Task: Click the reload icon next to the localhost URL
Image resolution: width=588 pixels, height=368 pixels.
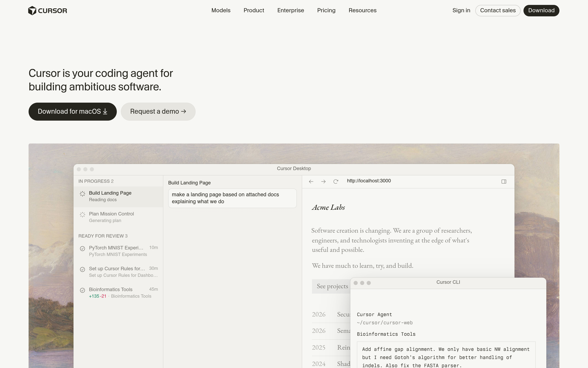Action: pyautogui.click(x=336, y=182)
